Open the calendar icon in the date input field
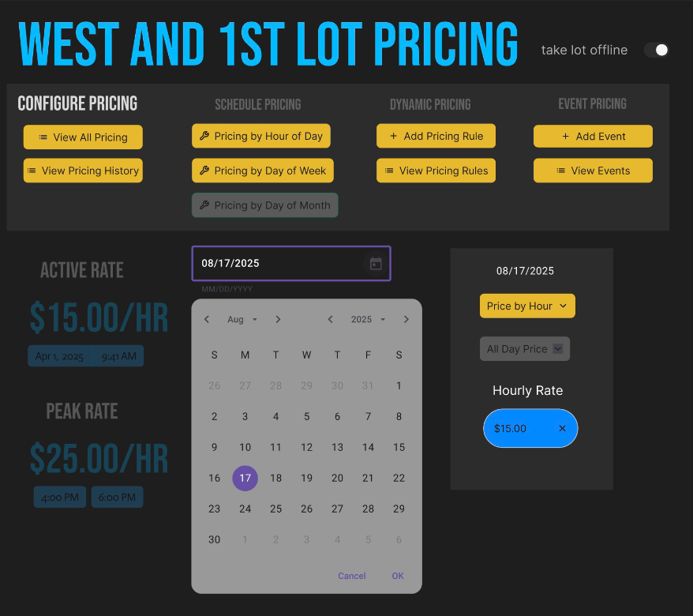693x616 pixels. 376,263
